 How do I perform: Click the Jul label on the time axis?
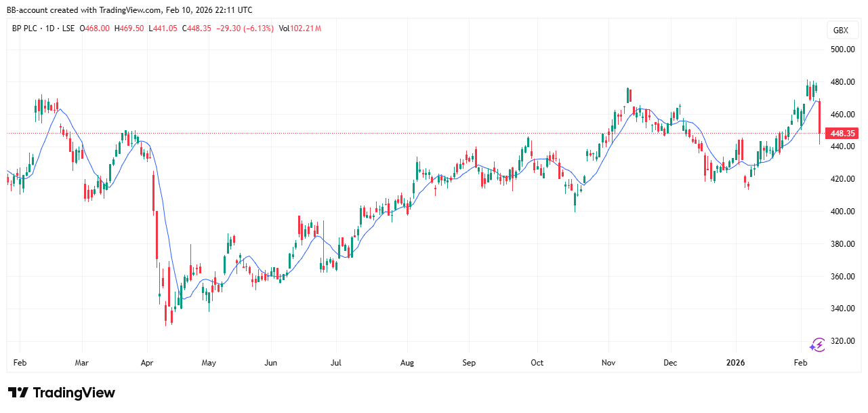[x=335, y=363]
